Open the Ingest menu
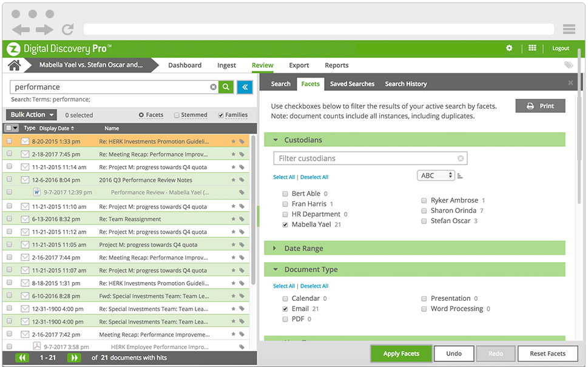 226,66
